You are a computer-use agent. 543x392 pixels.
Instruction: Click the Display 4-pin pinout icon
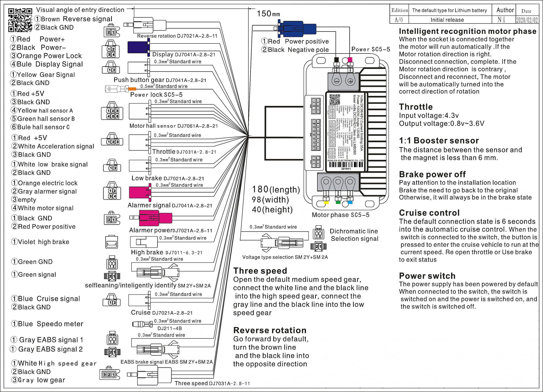click(x=111, y=49)
